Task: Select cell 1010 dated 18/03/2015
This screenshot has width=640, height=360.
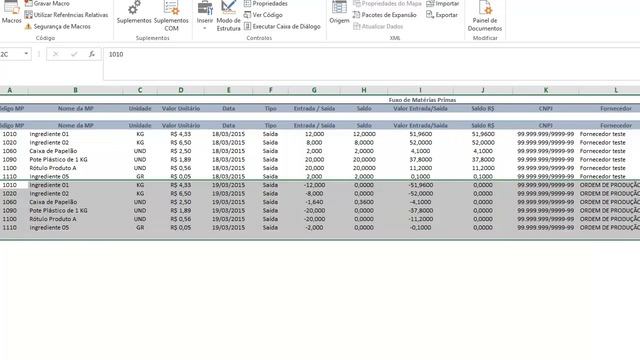Action: tap(10, 134)
